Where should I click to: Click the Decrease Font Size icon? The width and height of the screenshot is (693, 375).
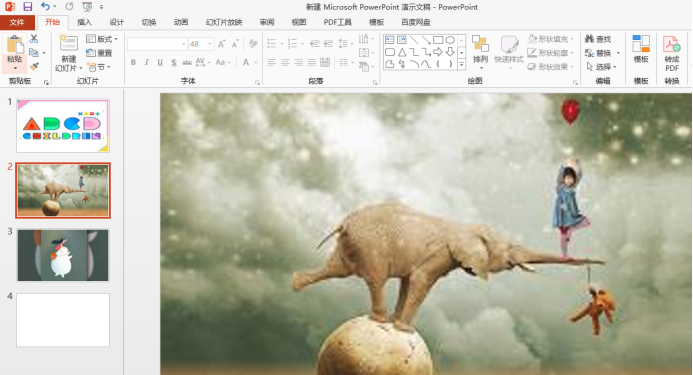pos(235,43)
